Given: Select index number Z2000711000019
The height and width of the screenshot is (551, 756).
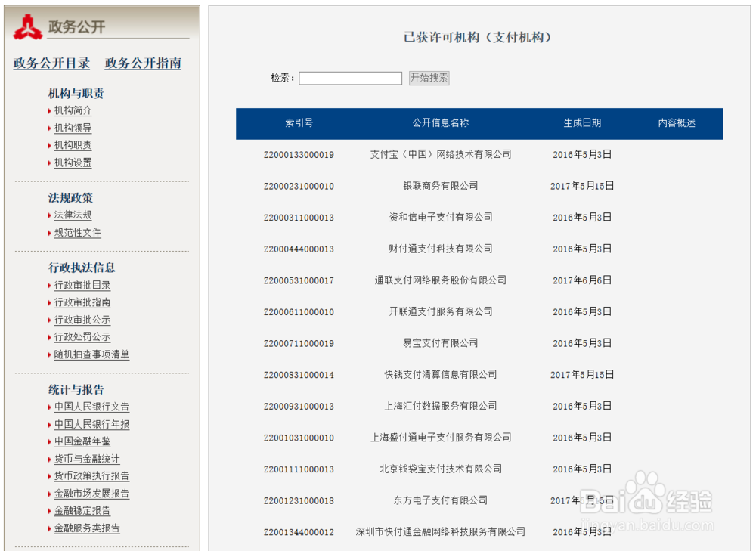Looking at the screenshot, I should coord(299,343).
